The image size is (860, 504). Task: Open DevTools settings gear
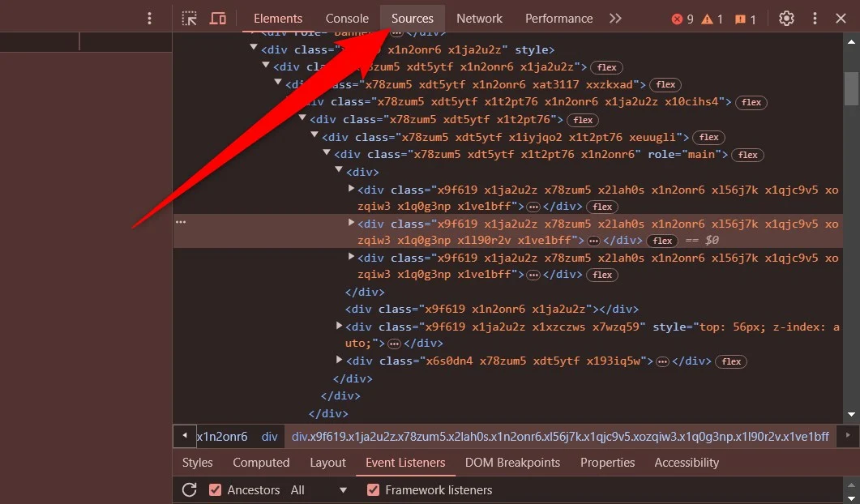click(x=786, y=18)
